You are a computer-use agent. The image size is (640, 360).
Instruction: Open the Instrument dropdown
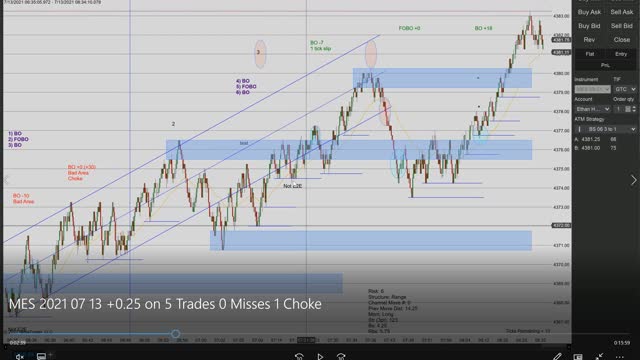tap(592, 89)
